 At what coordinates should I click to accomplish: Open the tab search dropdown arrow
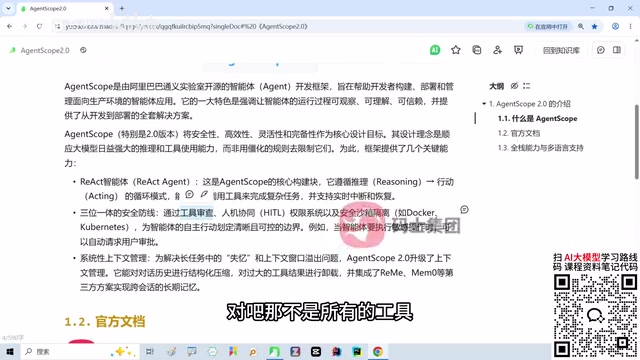[x=8, y=8]
